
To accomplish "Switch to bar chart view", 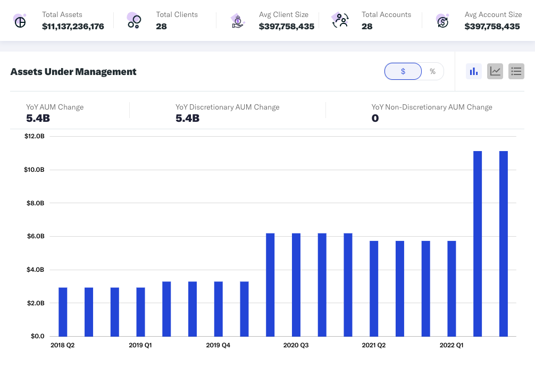I will point(473,71).
